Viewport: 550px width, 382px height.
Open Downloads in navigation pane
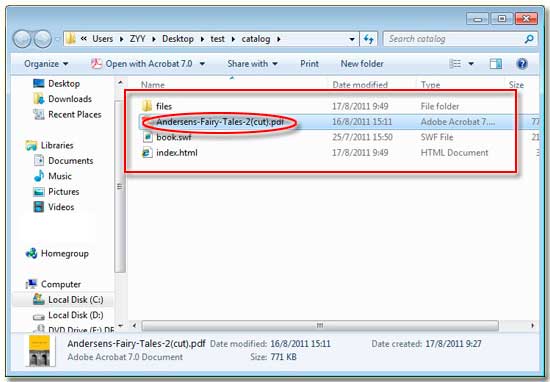pyautogui.click(x=70, y=99)
